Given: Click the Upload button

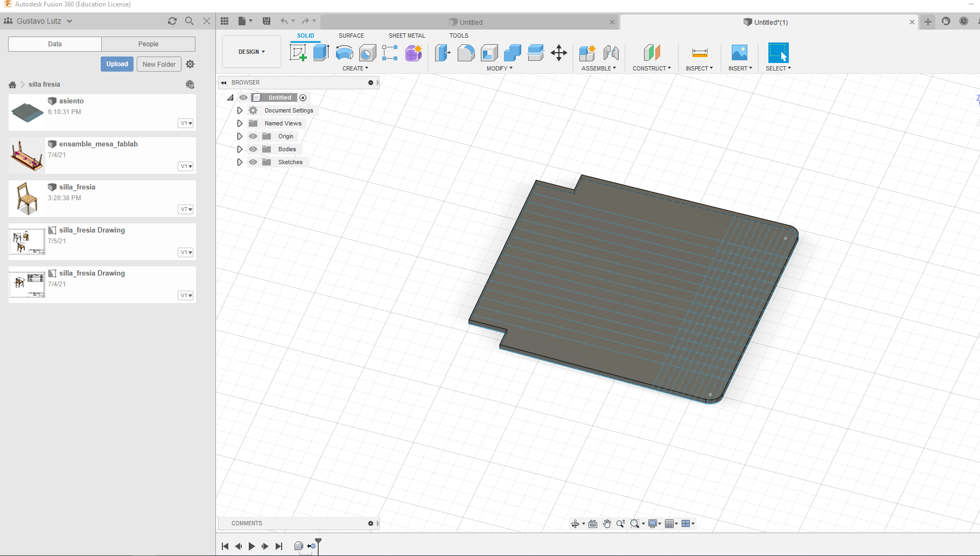Looking at the screenshot, I should [x=117, y=64].
